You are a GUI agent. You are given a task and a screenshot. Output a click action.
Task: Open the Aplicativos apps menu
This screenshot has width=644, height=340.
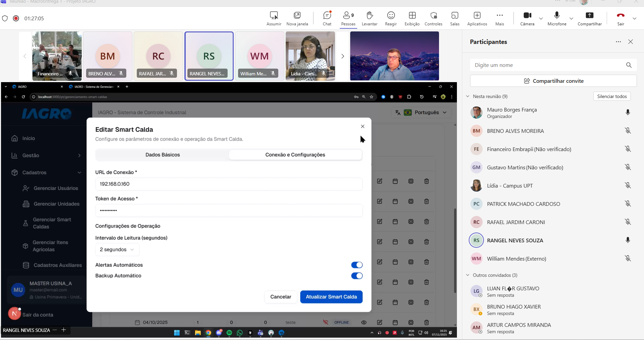coord(477,18)
